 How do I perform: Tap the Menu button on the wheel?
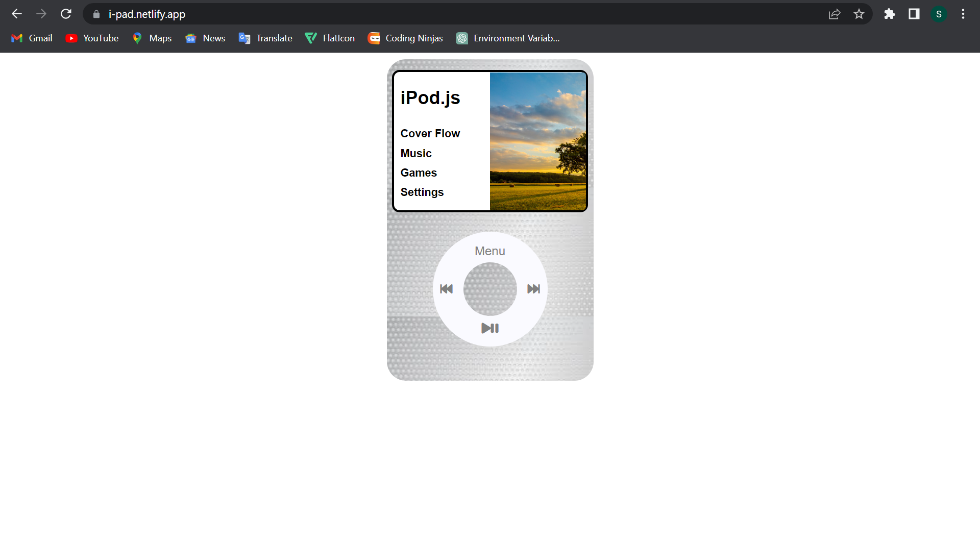[490, 251]
